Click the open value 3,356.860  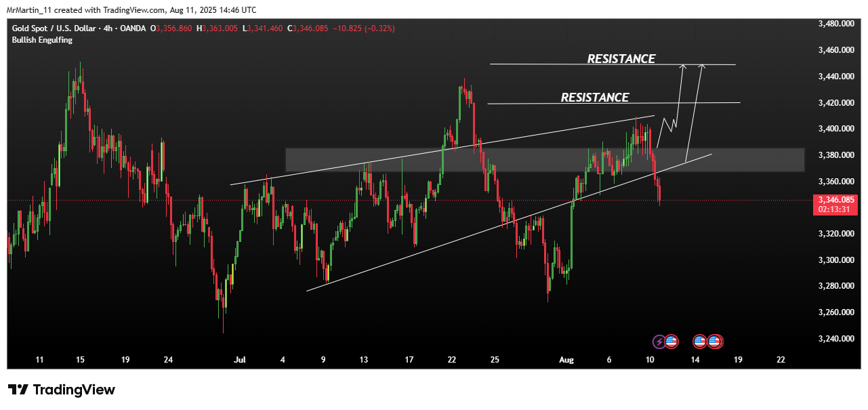click(x=174, y=28)
